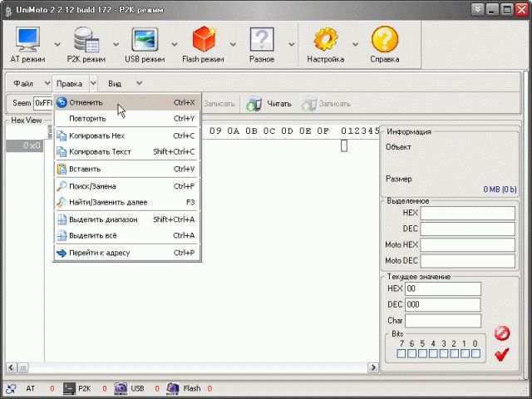Screen dimensions: 532x399
Task: Expand arrow next to Файл
Action: 47,83
